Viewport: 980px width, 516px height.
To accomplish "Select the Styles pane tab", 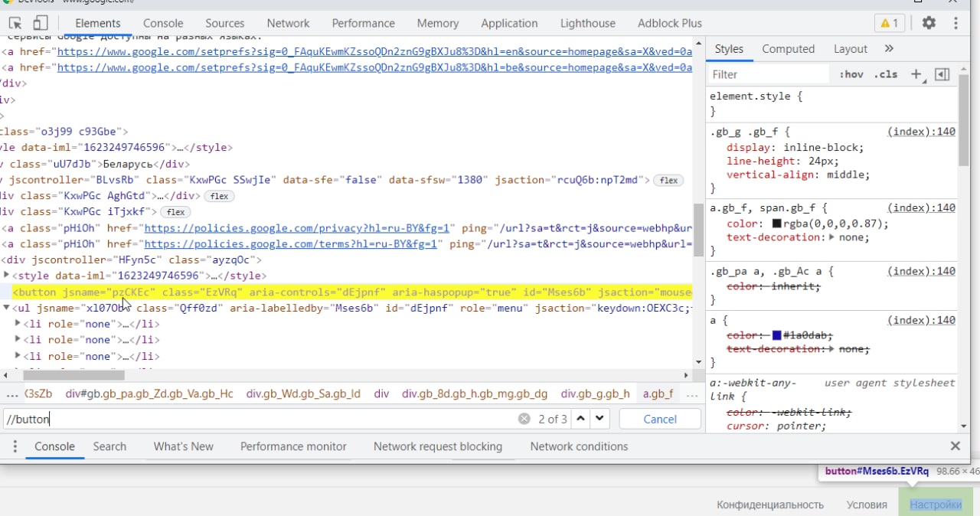I will click(729, 48).
